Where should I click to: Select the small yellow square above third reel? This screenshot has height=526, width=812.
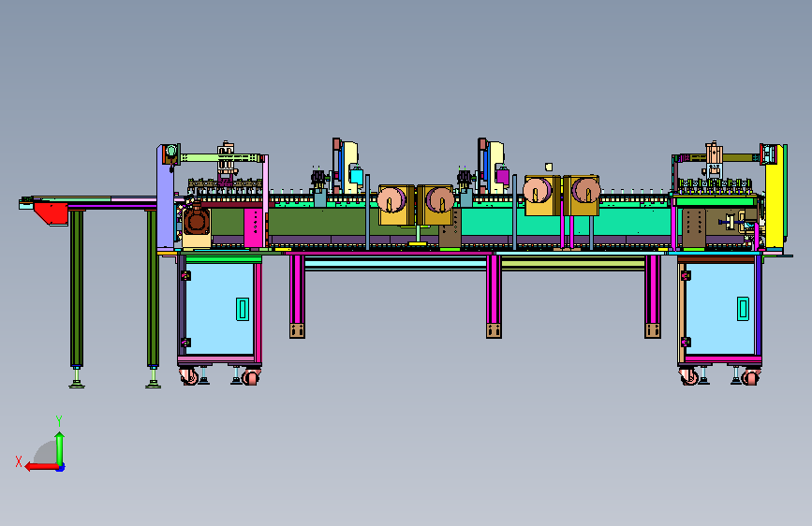click(x=549, y=167)
